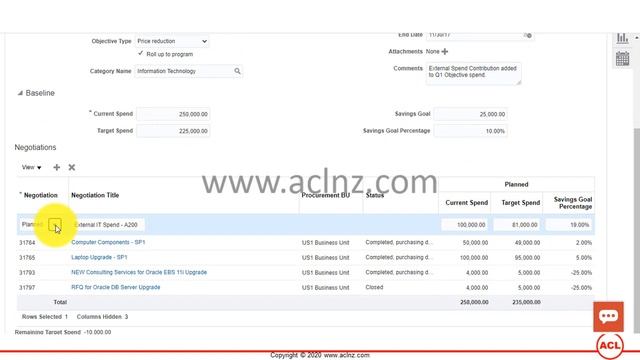Open NEW Consulting Services for Oracle EBS link

click(x=139, y=272)
